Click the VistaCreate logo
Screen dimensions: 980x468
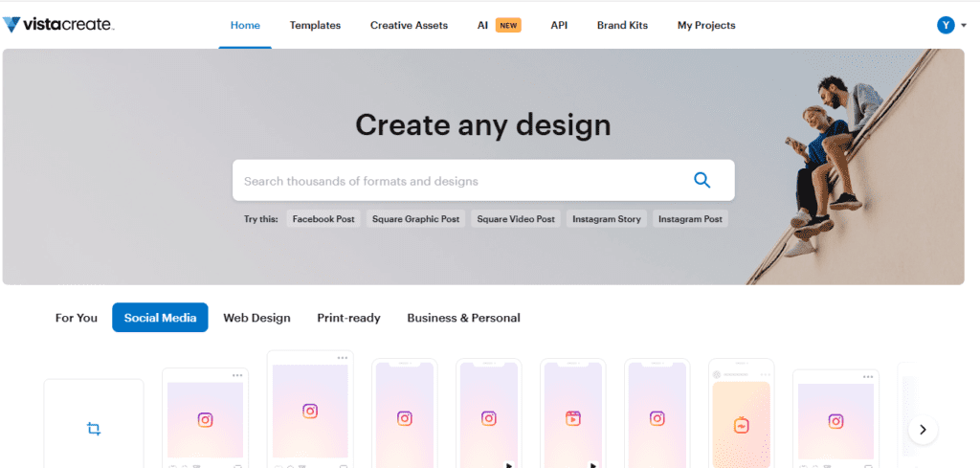[x=58, y=25]
